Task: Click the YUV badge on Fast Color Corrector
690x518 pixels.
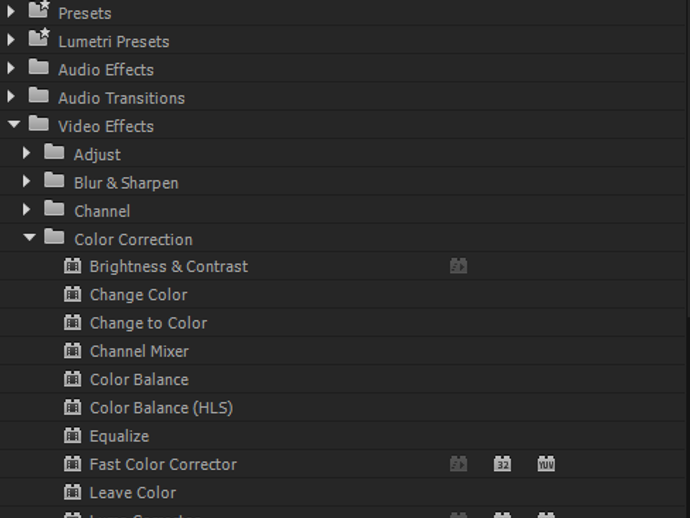Action: [x=546, y=464]
